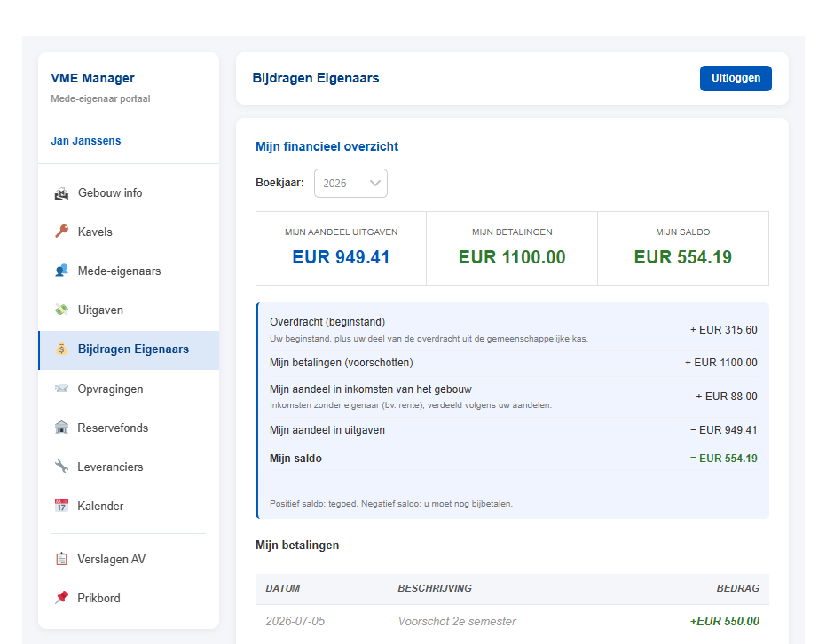The width and height of the screenshot is (834, 644).
Task: Select the Mede-eigenaars people icon
Action: click(x=62, y=271)
